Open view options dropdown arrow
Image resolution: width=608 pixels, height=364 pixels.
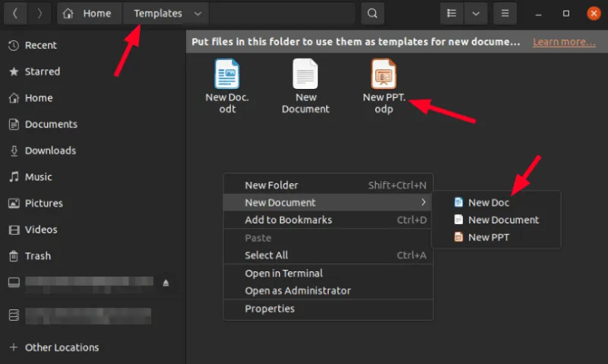pos(476,14)
